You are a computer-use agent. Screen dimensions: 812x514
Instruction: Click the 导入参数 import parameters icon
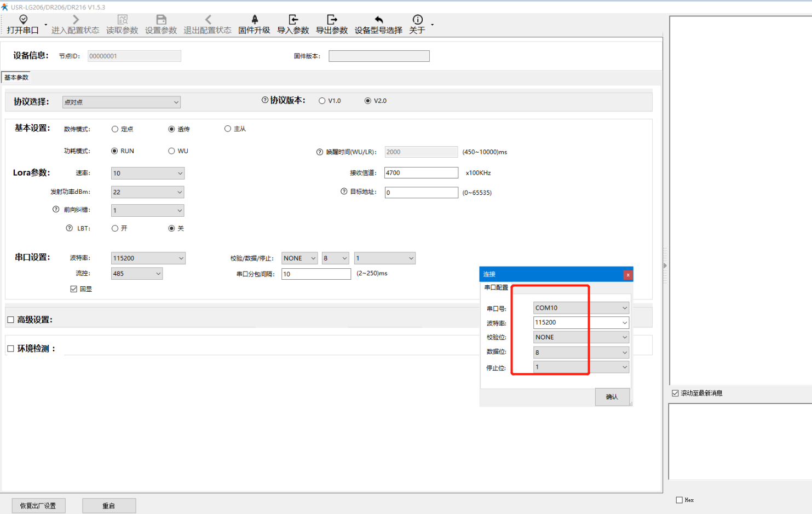[x=293, y=20]
